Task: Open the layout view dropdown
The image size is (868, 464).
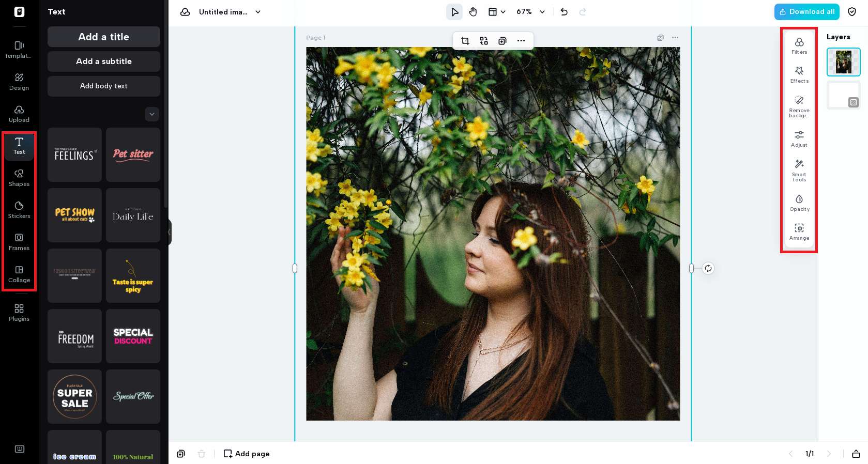Action: (x=497, y=12)
